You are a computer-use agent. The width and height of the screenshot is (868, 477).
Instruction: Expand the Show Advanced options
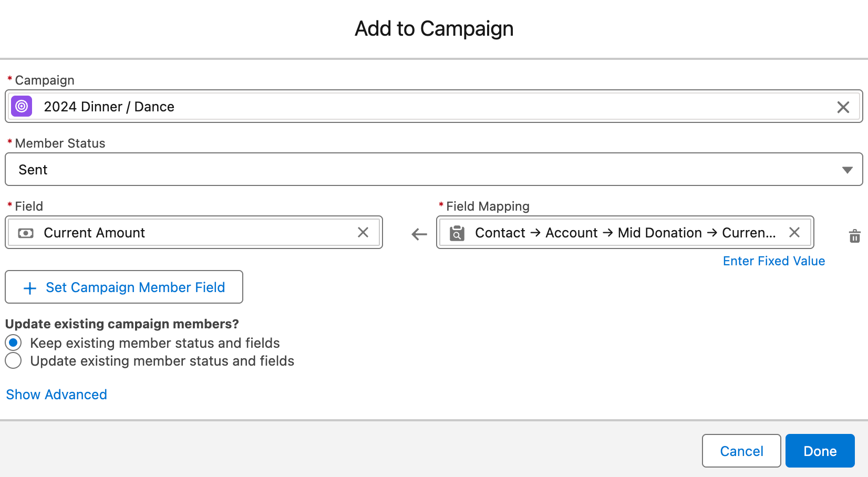pos(56,395)
